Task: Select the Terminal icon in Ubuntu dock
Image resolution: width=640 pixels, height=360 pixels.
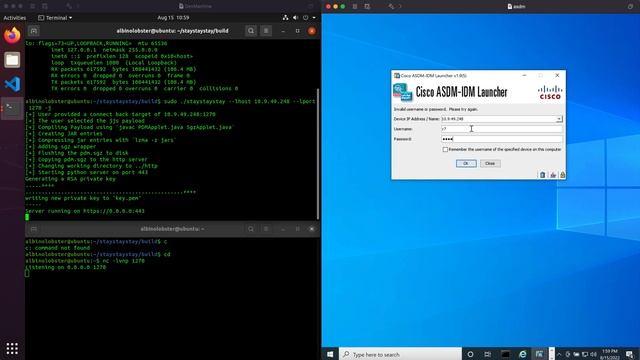Action: (x=12, y=108)
